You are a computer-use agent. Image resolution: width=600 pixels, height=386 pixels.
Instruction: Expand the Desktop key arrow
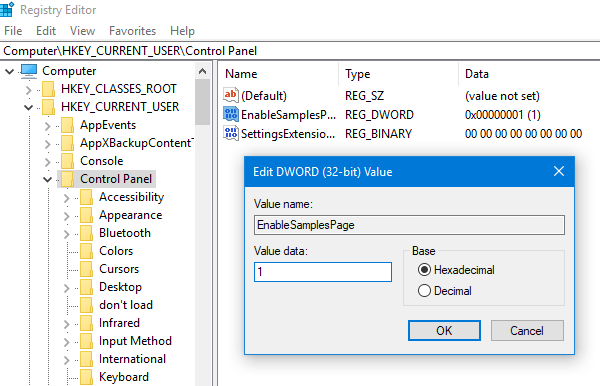[x=67, y=288]
